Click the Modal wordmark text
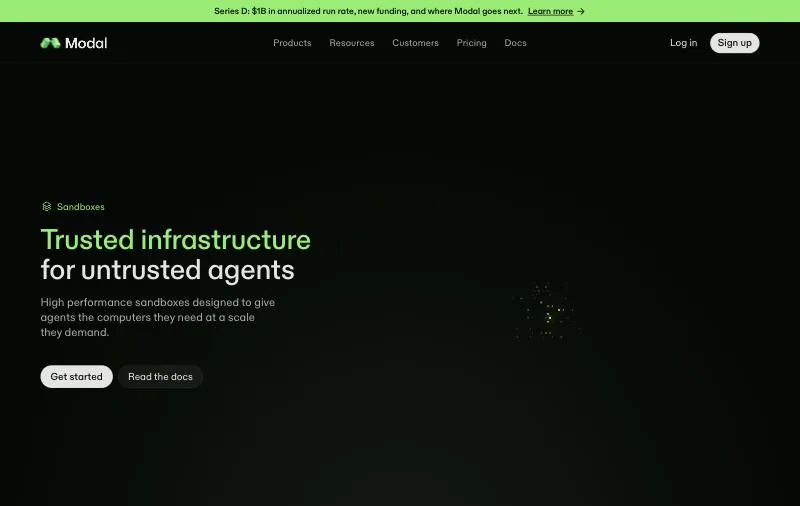This screenshot has height=506, width=800. click(86, 43)
